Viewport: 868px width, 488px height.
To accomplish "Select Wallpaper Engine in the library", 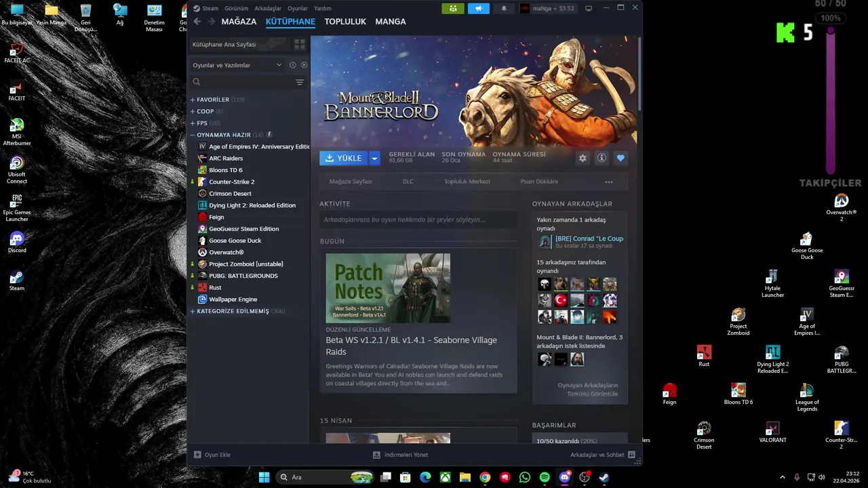I will pyautogui.click(x=227, y=299).
